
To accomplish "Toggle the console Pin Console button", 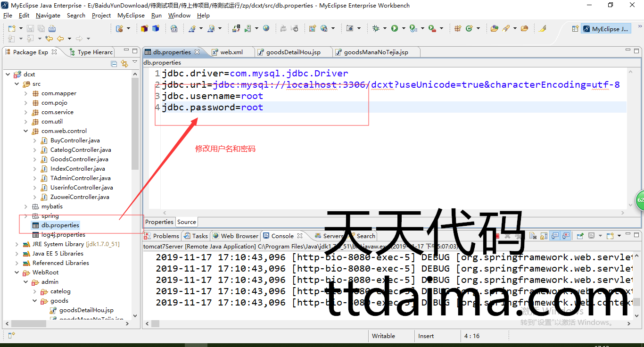I will click(580, 236).
